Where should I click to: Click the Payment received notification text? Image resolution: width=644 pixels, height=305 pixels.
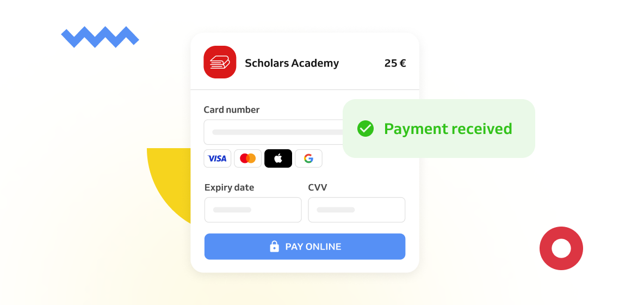[448, 129]
